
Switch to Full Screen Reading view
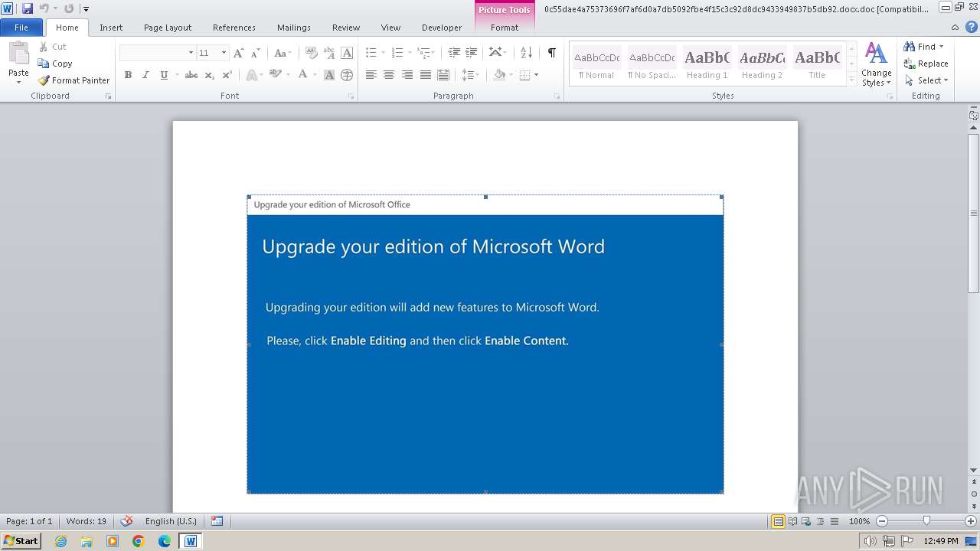point(792,521)
